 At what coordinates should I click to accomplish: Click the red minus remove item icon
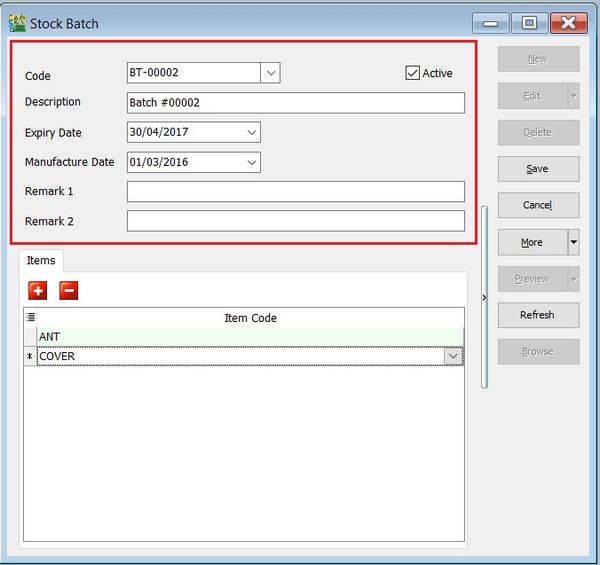[69, 291]
